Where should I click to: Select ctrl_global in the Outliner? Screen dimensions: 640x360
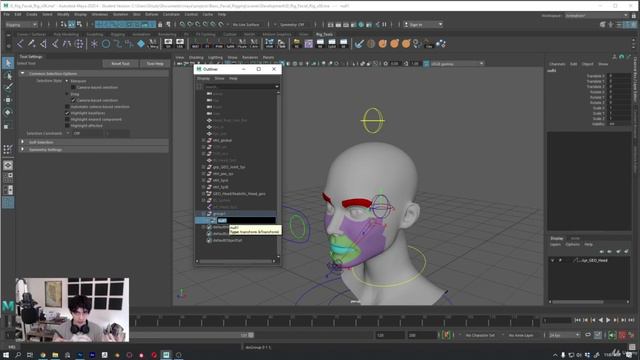(x=222, y=140)
